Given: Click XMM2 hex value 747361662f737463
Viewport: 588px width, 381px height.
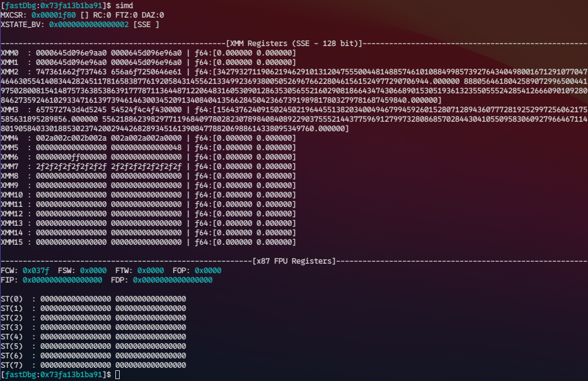Looking at the screenshot, I should coord(71,72).
